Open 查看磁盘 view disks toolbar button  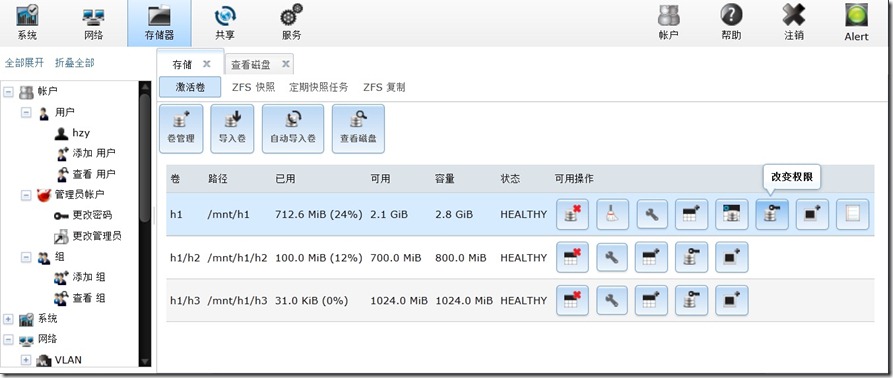pos(358,129)
